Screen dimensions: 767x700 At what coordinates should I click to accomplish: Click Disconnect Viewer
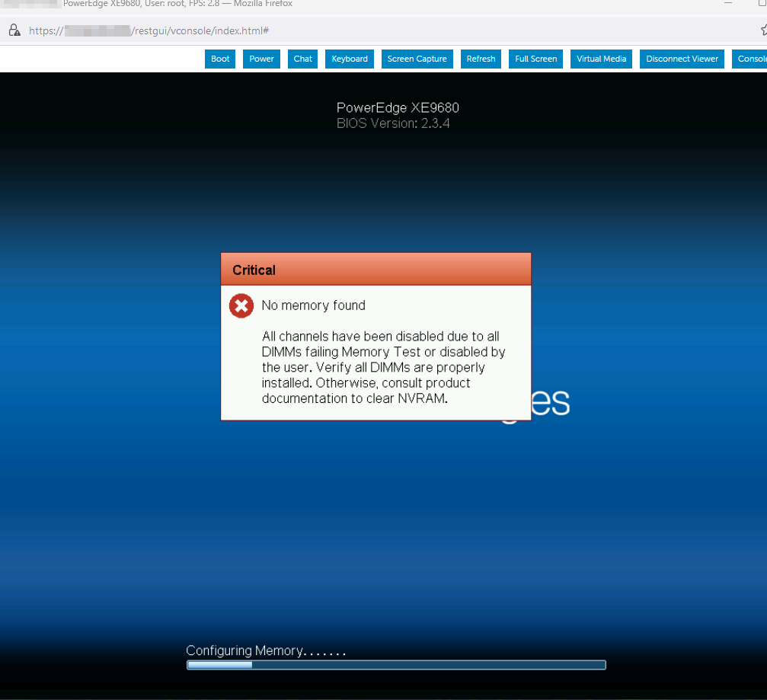point(682,59)
